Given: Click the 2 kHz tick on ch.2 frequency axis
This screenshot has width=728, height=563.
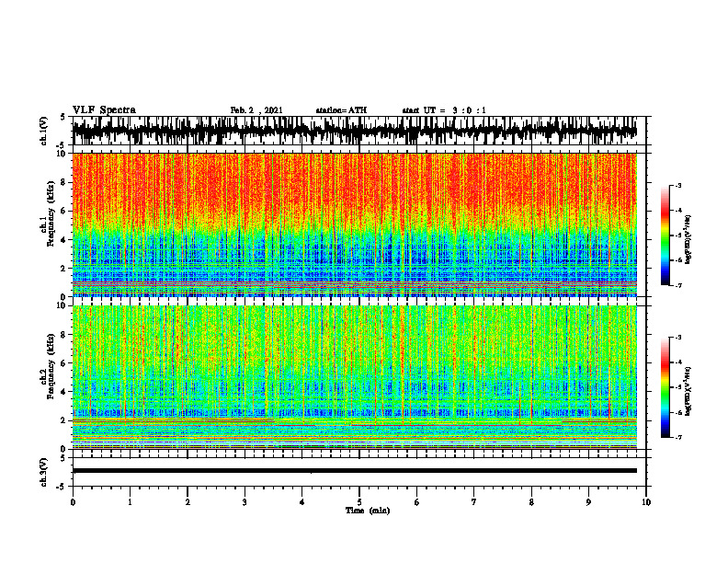Looking at the screenshot, I should pyautogui.click(x=64, y=420).
